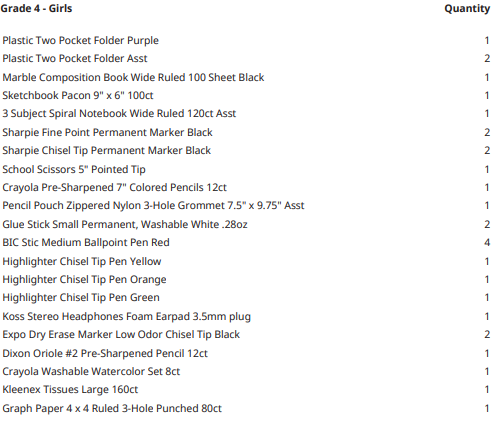Click Crayola Pre-Sharpened Colored Pencils 12ct
This screenshot has height=432, width=501.
pos(114,188)
